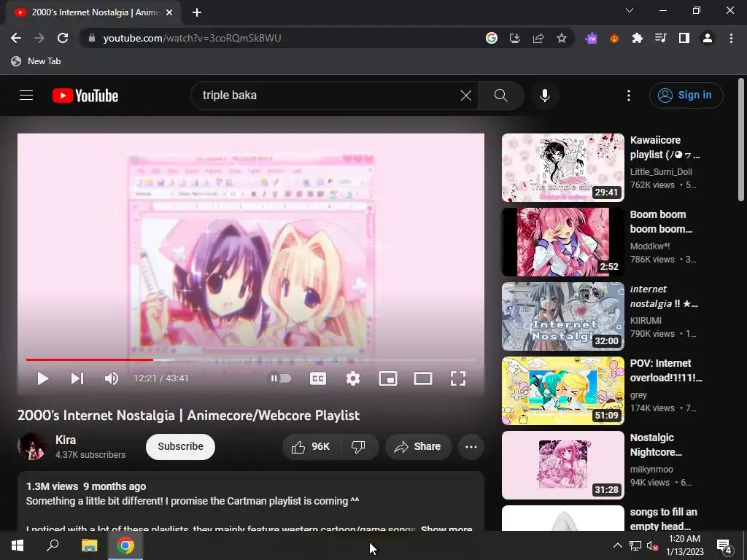Go back in browser history
This screenshot has height=560, width=747.
[16, 38]
